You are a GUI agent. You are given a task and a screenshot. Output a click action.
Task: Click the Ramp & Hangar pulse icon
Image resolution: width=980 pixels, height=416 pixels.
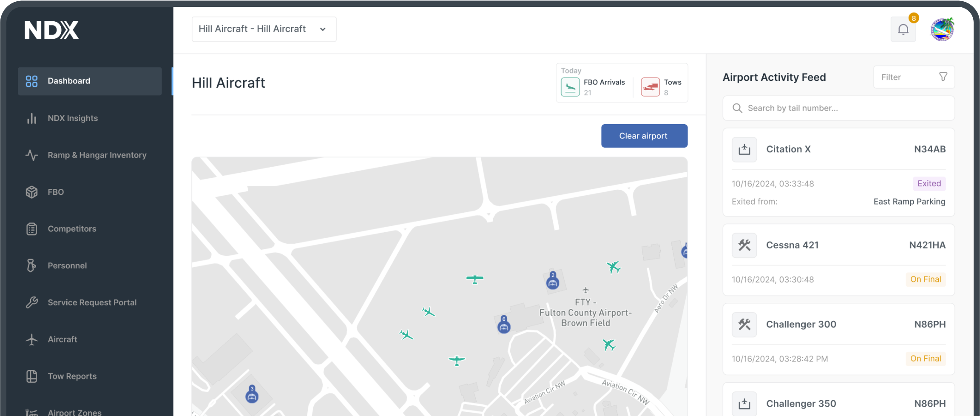coord(31,155)
